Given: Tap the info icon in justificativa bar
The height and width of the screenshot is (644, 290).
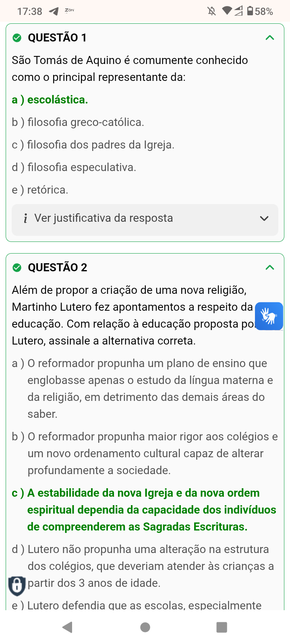Looking at the screenshot, I should tap(25, 219).
